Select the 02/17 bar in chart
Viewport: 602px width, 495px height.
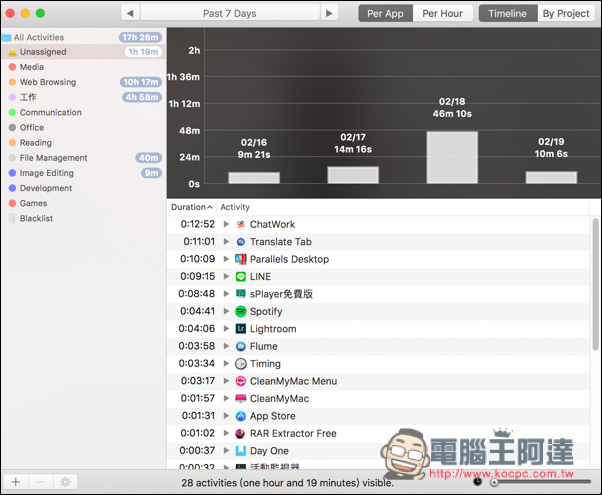click(353, 175)
